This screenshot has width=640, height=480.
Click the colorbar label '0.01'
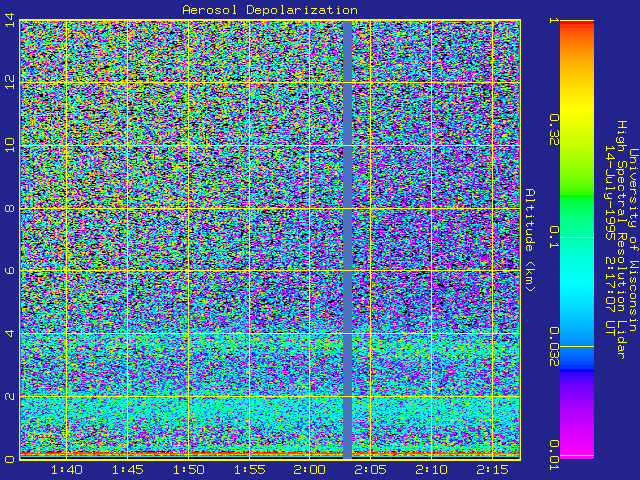553,455
